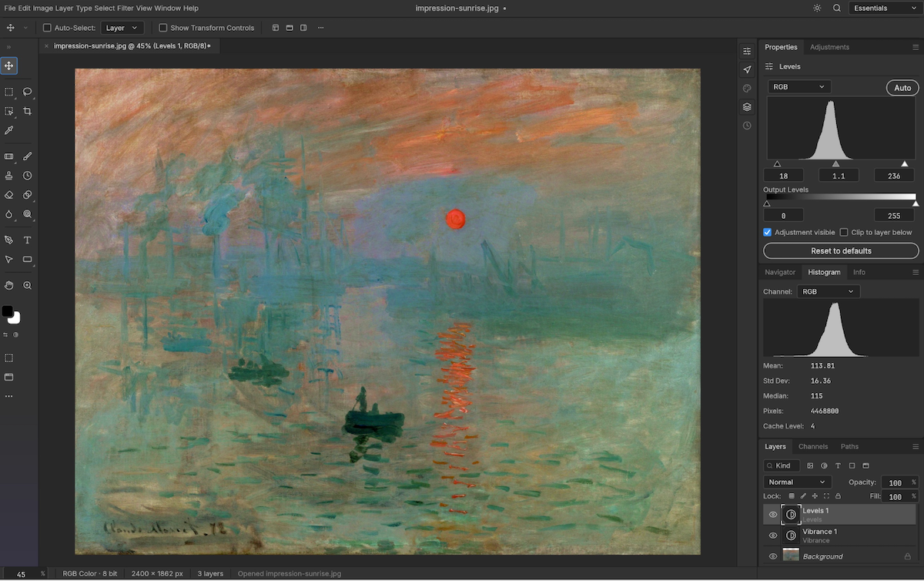Close the impression-sunrise.jpg document tab
Viewport: 924px width, 581px height.
(x=46, y=46)
